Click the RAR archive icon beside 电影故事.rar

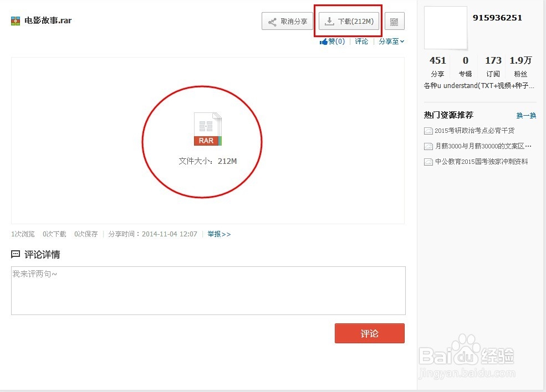point(16,21)
